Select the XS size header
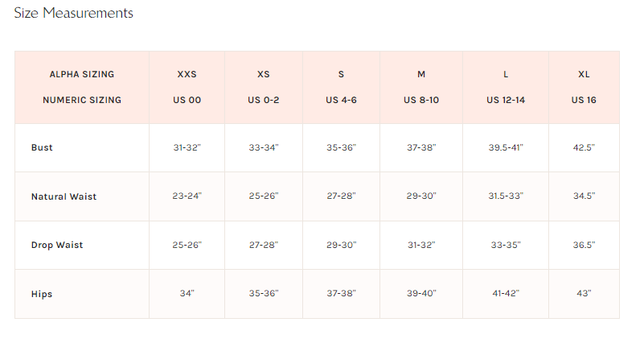 [x=264, y=74]
